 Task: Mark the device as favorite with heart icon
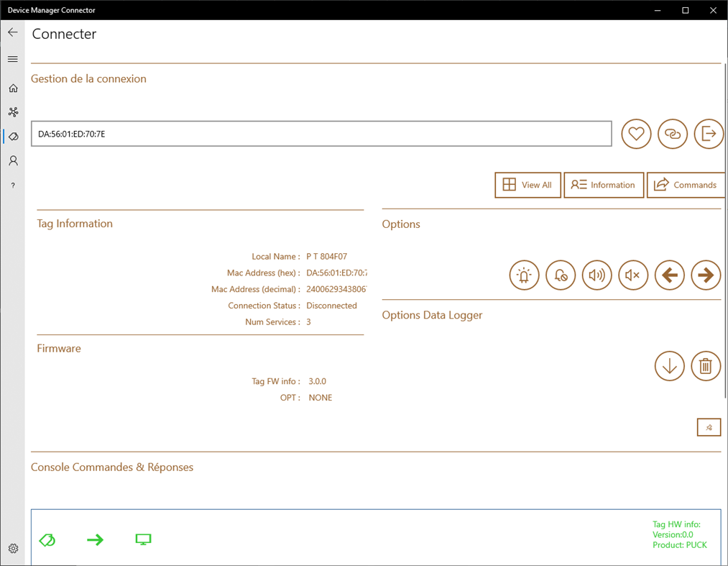coord(635,134)
